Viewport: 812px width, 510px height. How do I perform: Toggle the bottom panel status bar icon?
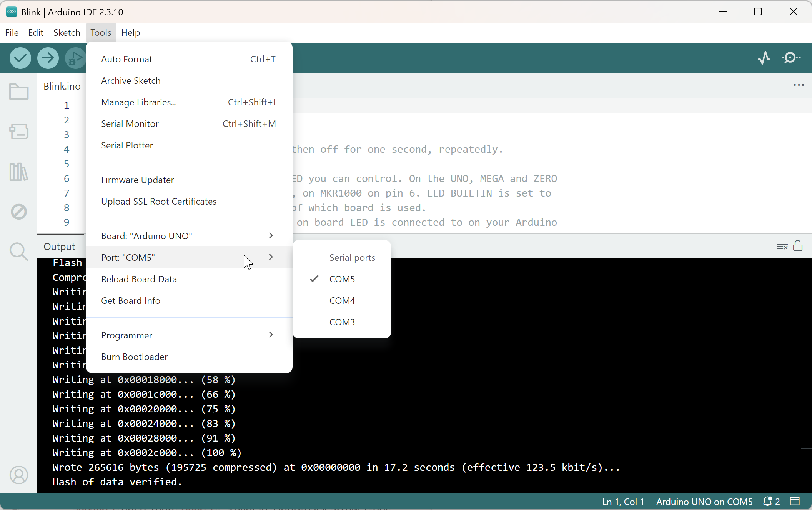tap(795, 501)
